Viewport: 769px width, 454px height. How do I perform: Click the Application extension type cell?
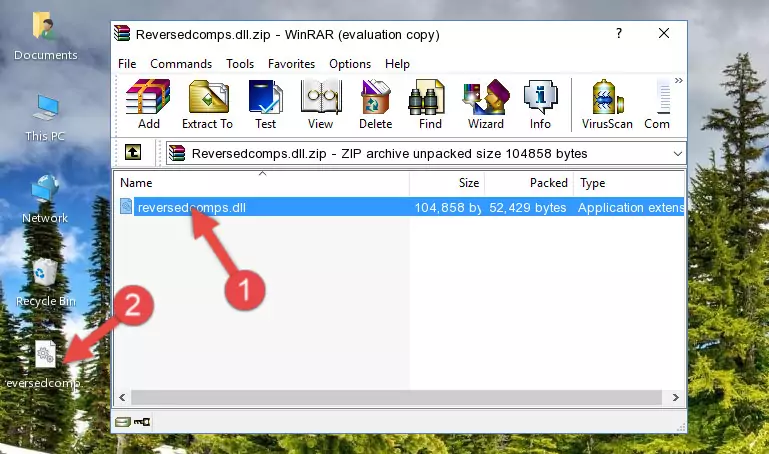pyautogui.click(x=631, y=207)
